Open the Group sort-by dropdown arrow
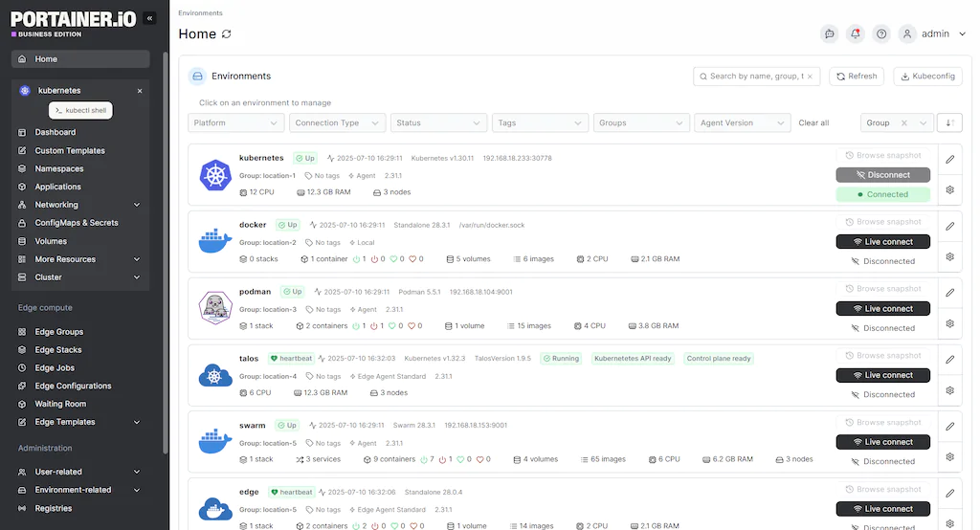 tap(923, 123)
